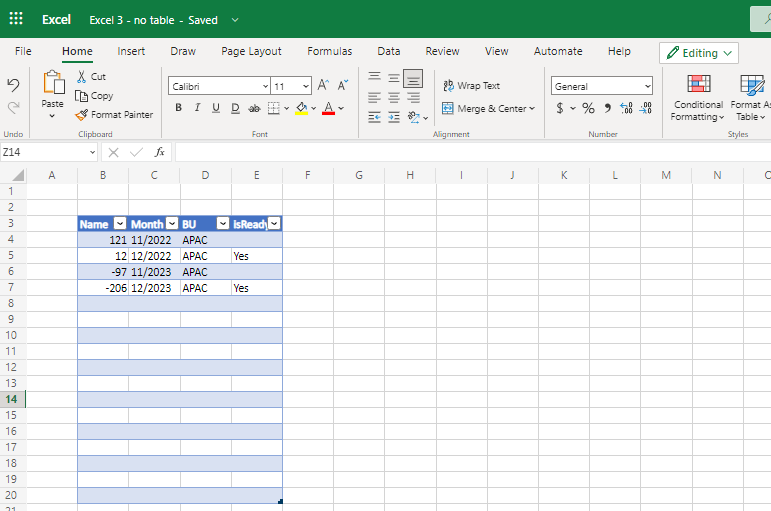The image size is (771, 511).
Task: Apply italic formatting
Action: [x=197, y=108]
